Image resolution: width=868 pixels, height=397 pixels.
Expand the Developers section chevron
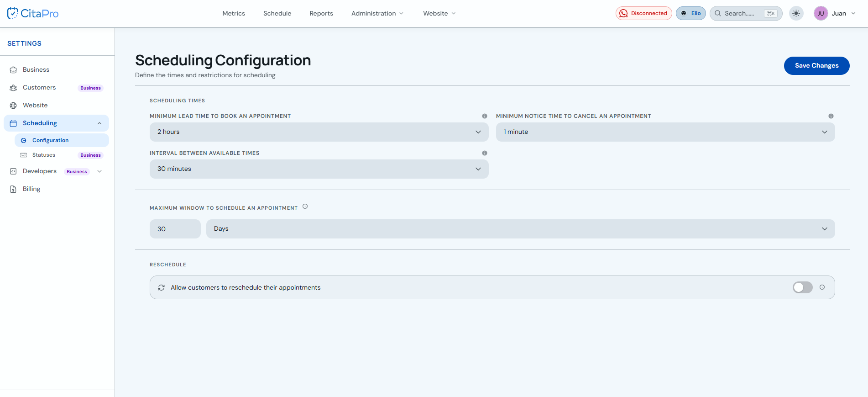coord(99,171)
